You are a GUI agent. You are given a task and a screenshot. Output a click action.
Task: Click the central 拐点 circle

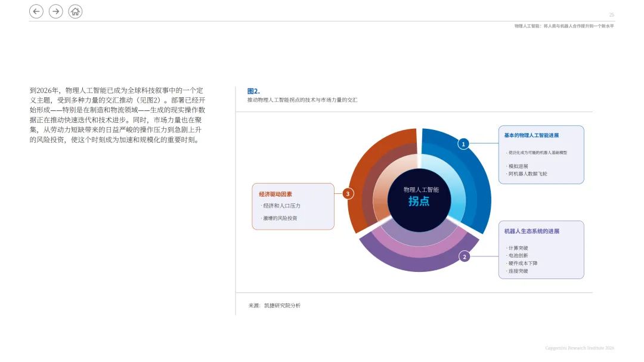pyautogui.click(x=419, y=200)
